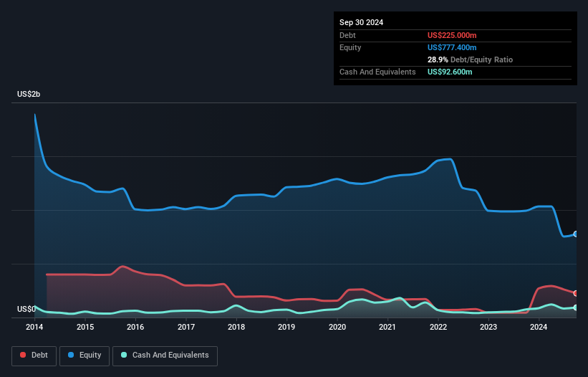Click the US$777.400m equity value
588x377 pixels.
(x=452, y=47)
